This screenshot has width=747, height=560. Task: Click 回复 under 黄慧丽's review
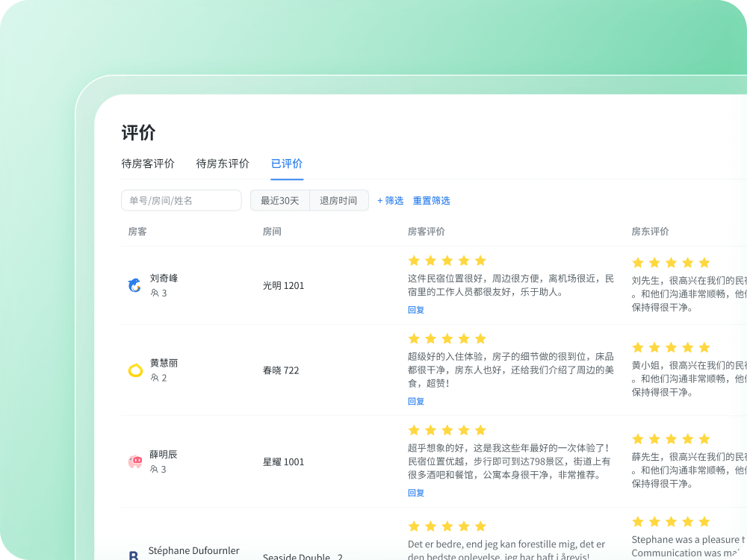(x=416, y=401)
